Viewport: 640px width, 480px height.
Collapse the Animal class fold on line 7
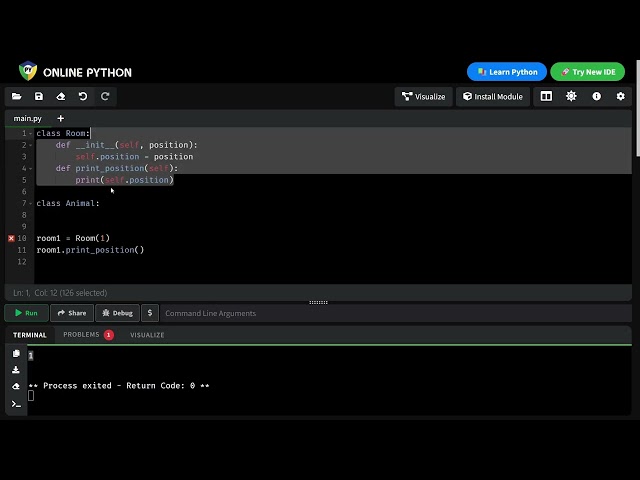click(31, 204)
